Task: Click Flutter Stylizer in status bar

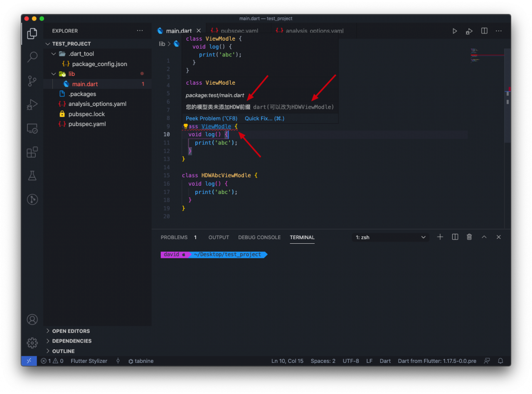Action: [89, 361]
